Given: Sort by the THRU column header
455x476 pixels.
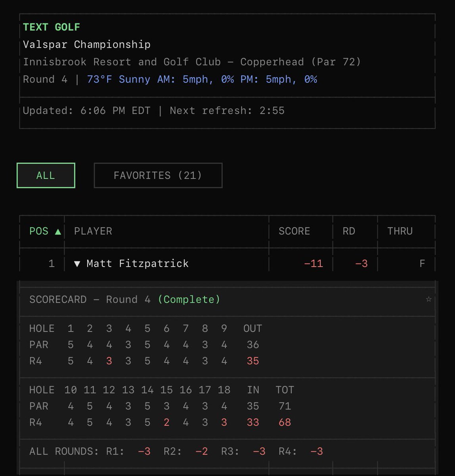Looking at the screenshot, I should click(x=400, y=231).
